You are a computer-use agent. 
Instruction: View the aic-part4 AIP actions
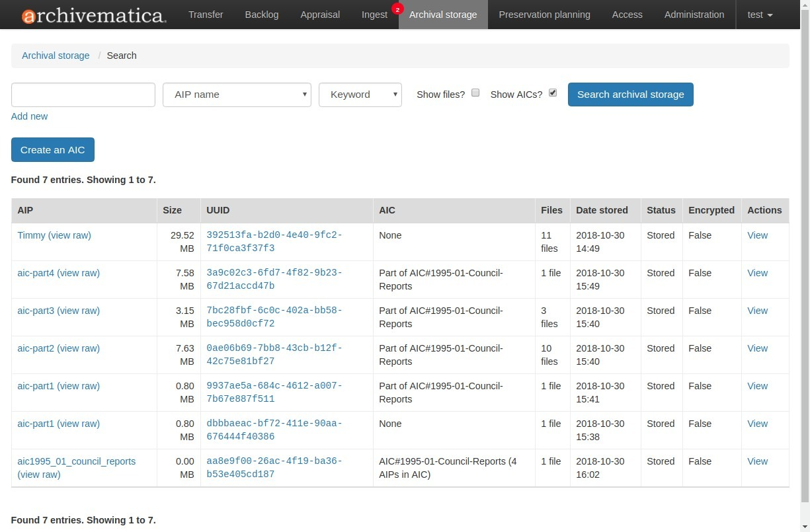pyautogui.click(x=757, y=273)
